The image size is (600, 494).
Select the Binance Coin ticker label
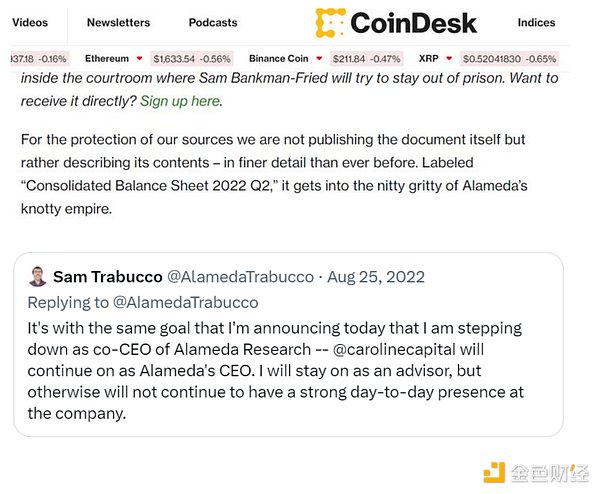point(280,60)
